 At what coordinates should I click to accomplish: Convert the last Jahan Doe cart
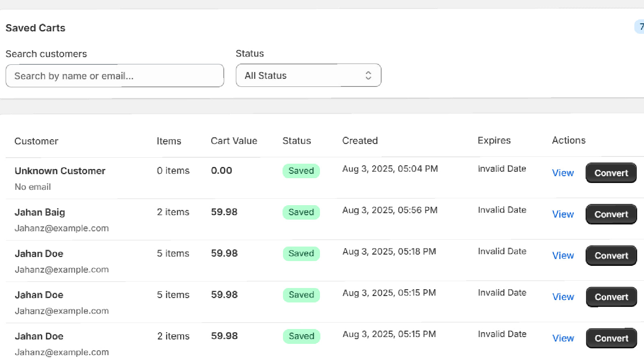click(611, 338)
